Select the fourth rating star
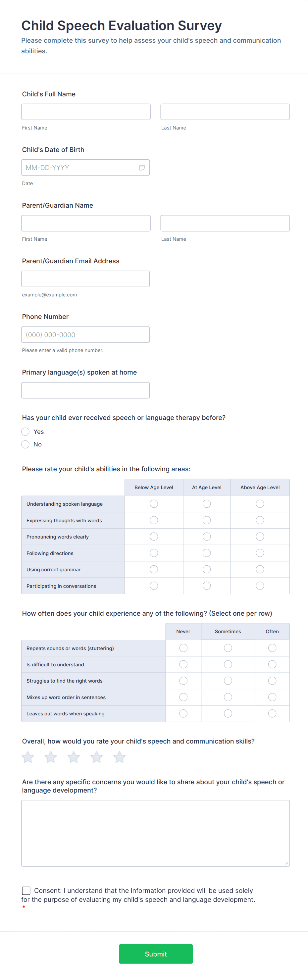Image resolution: width=308 pixels, height=980 pixels. point(96,757)
